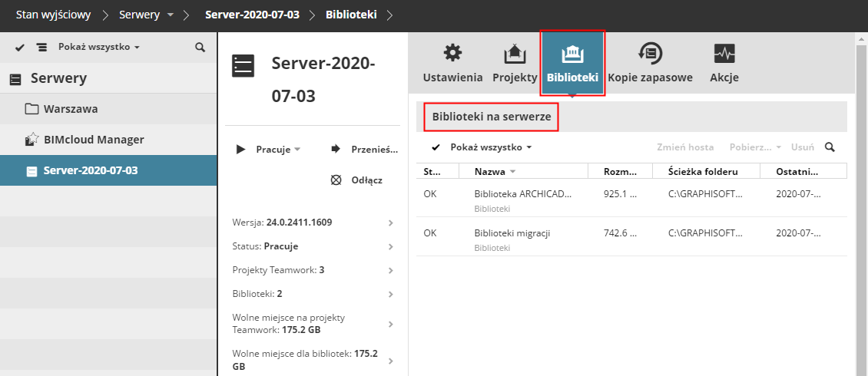Open the Akcje activity tab
Viewport: 868px width, 376px height.
pyautogui.click(x=724, y=64)
